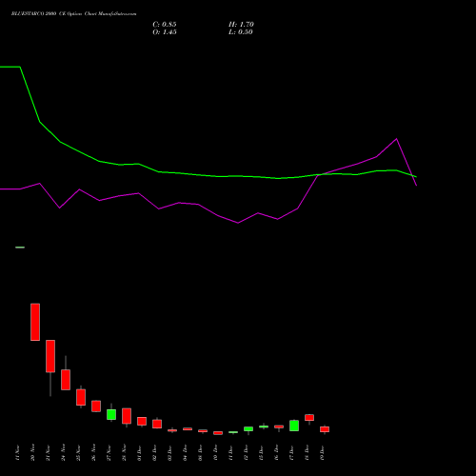
Task: Select the red candle for 28 Nov
Action: point(127,416)
